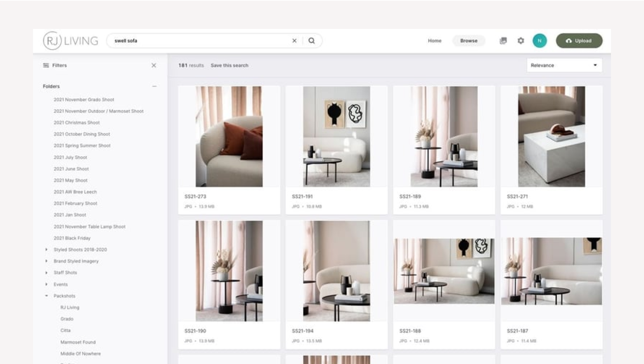Open image thumbnail SS21-189
This screenshot has height=364, width=644.
[x=444, y=136]
